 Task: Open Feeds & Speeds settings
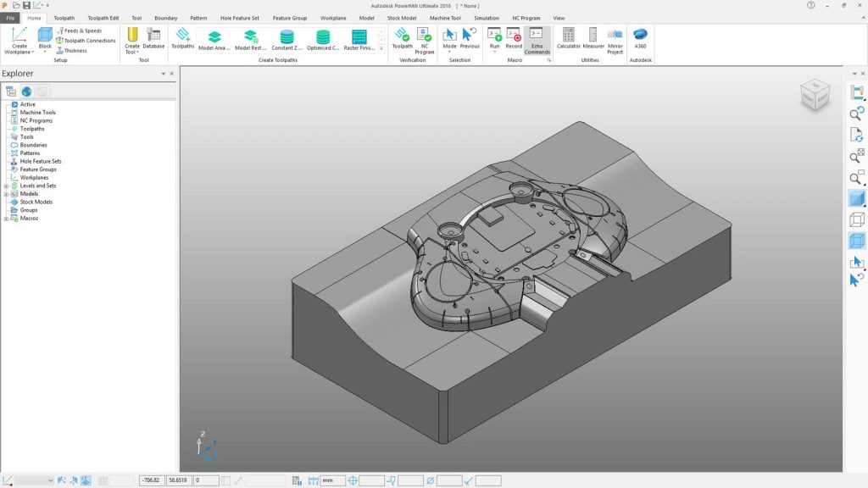point(79,31)
